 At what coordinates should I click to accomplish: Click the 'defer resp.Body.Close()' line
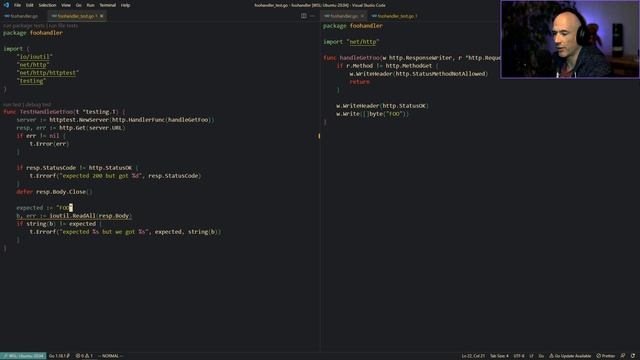(x=55, y=192)
